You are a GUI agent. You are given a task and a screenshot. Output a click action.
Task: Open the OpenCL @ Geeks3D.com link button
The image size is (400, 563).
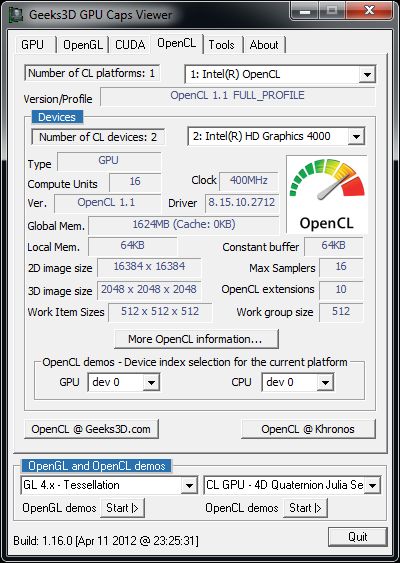(91, 429)
